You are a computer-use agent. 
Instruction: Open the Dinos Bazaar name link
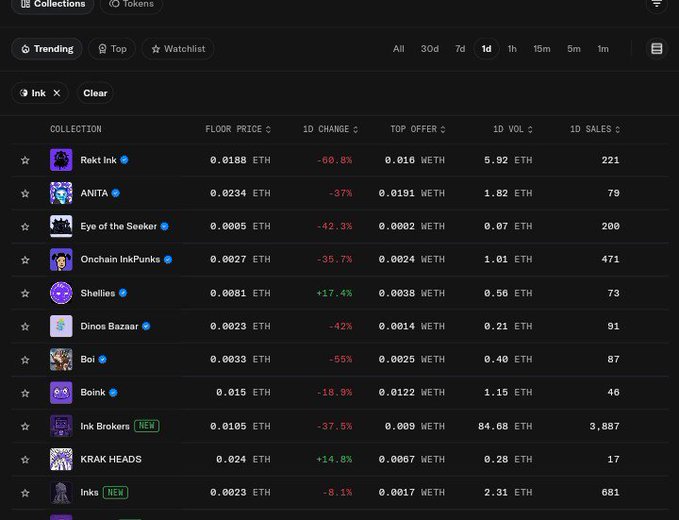109,326
